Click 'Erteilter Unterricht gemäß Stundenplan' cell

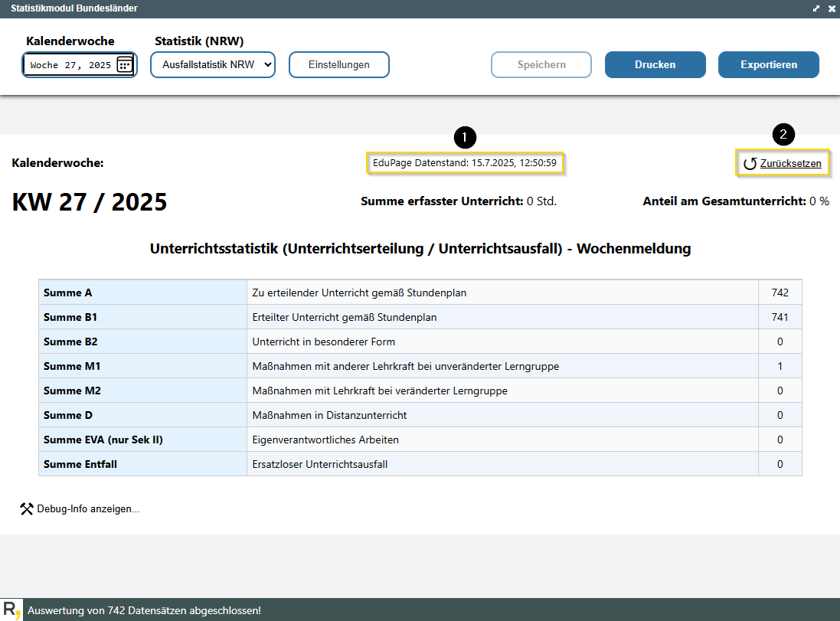click(502, 317)
